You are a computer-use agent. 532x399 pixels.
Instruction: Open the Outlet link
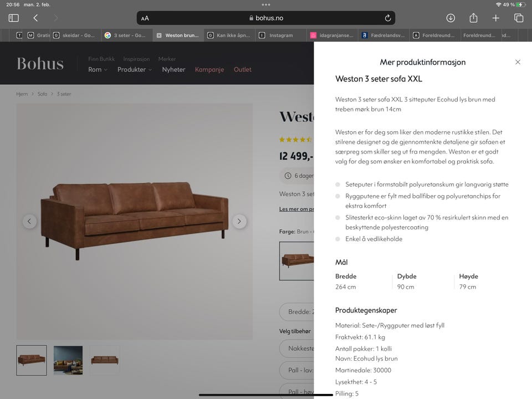pos(243,70)
